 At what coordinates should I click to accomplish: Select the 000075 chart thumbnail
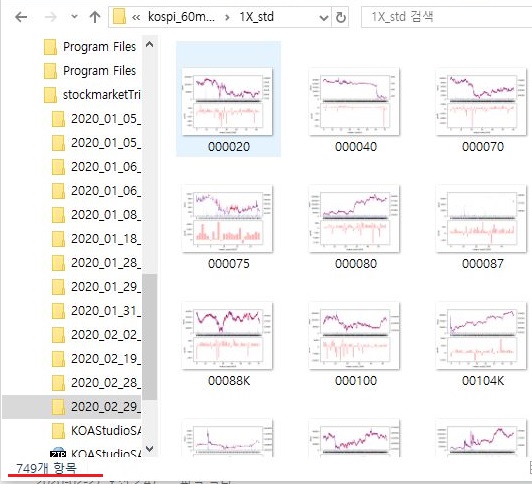[227, 218]
